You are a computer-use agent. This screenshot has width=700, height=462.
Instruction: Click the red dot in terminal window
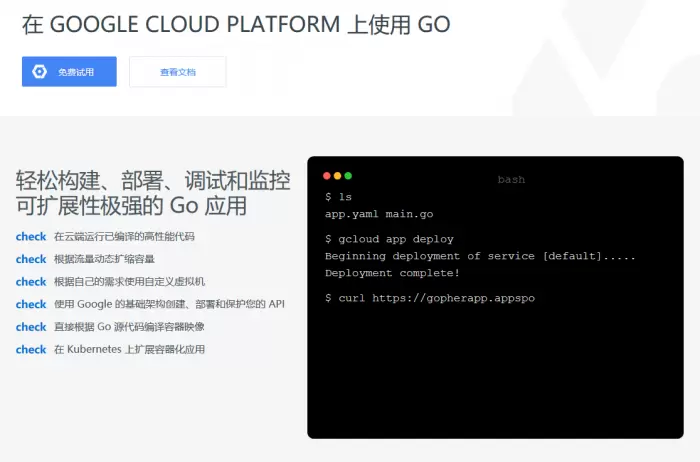coord(327,176)
